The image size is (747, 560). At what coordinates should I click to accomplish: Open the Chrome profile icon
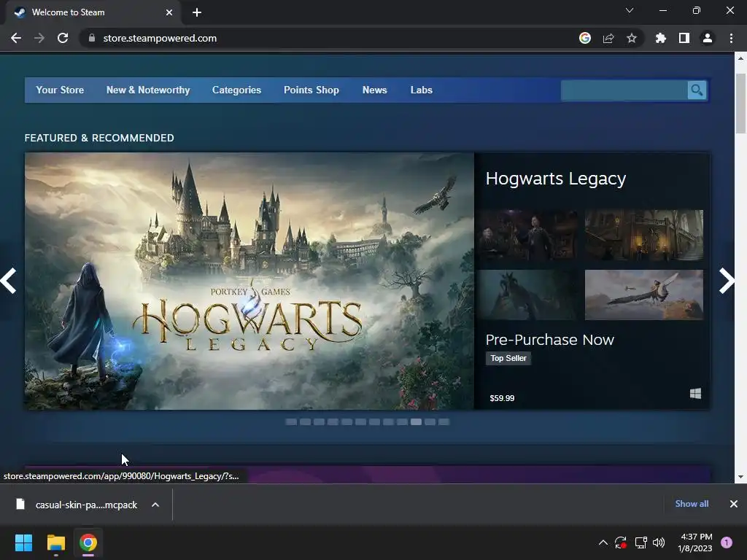tap(708, 38)
